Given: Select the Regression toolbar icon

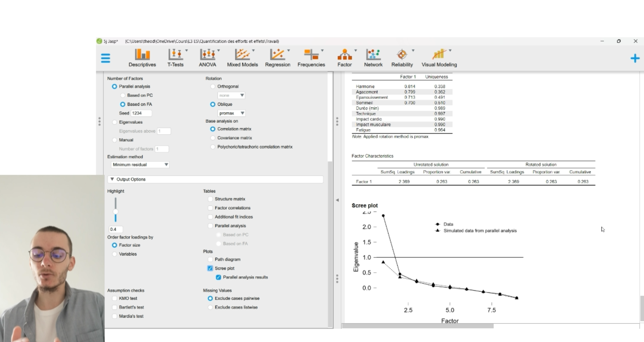Looking at the screenshot, I should [x=277, y=58].
